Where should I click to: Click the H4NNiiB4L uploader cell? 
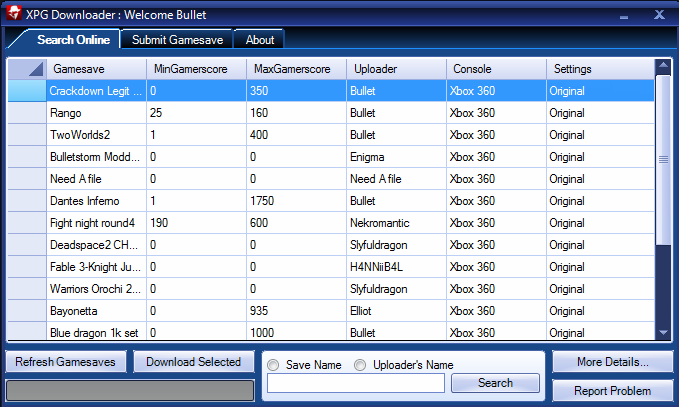click(397, 267)
